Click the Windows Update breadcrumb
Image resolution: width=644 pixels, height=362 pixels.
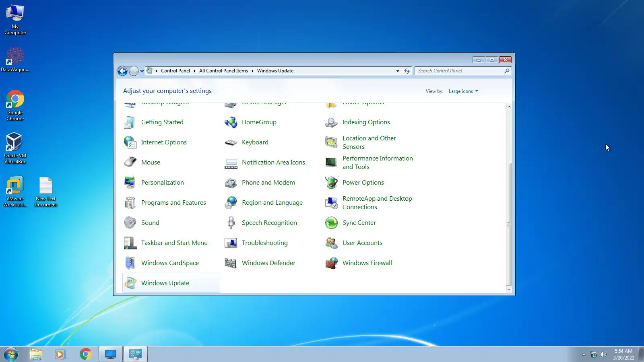(x=275, y=71)
